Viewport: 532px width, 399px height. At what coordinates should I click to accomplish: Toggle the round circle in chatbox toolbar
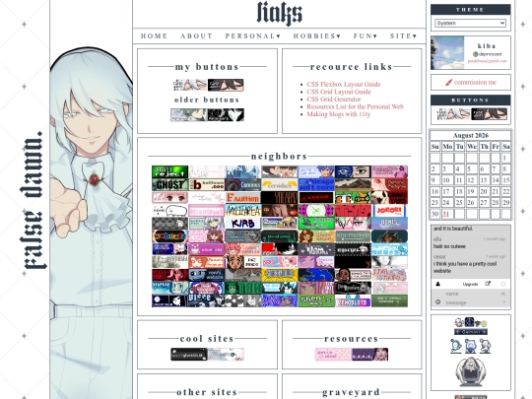tap(503, 284)
